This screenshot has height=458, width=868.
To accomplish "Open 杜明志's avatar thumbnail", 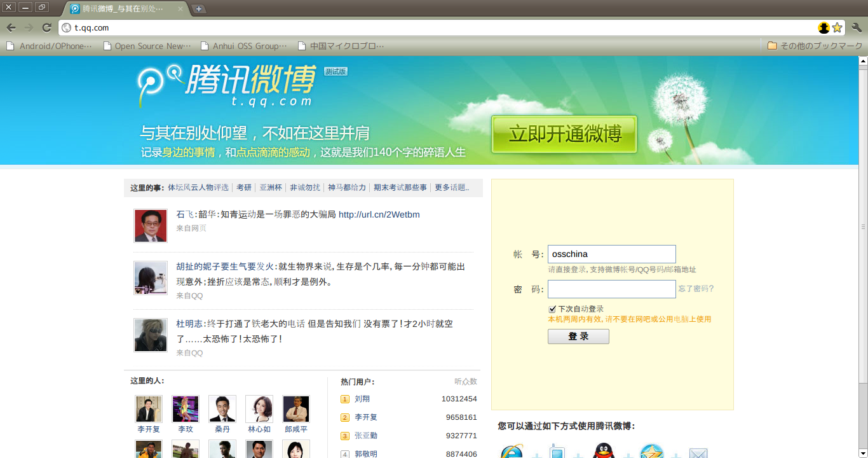I will click(x=151, y=335).
